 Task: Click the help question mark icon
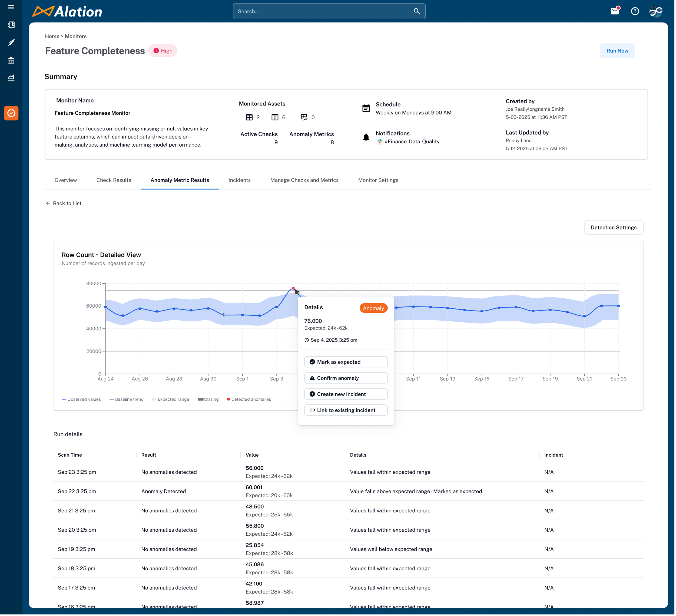pyautogui.click(x=634, y=11)
